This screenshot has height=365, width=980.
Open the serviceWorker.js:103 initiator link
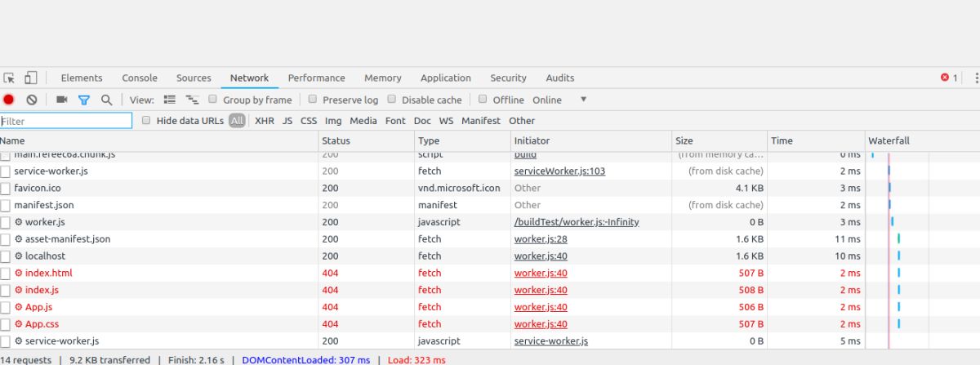click(559, 171)
